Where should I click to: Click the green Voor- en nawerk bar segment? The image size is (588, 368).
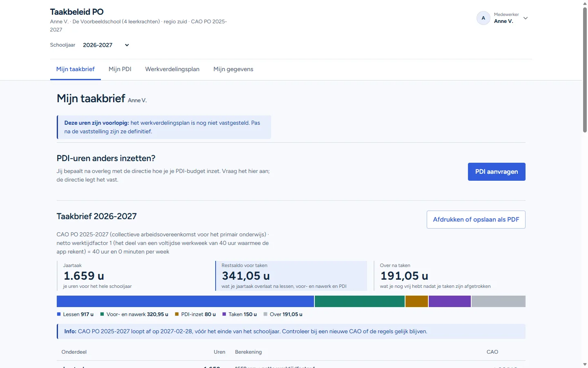[x=360, y=301]
